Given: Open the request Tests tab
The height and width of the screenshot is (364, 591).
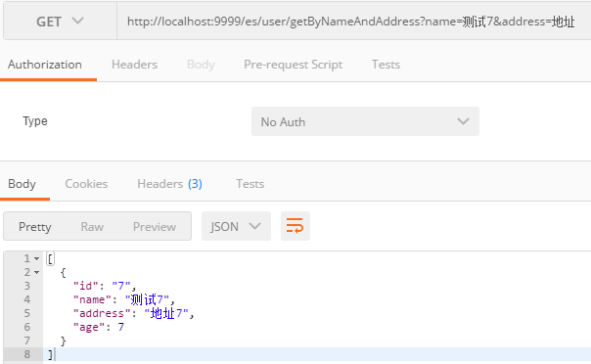Looking at the screenshot, I should [x=386, y=65].
